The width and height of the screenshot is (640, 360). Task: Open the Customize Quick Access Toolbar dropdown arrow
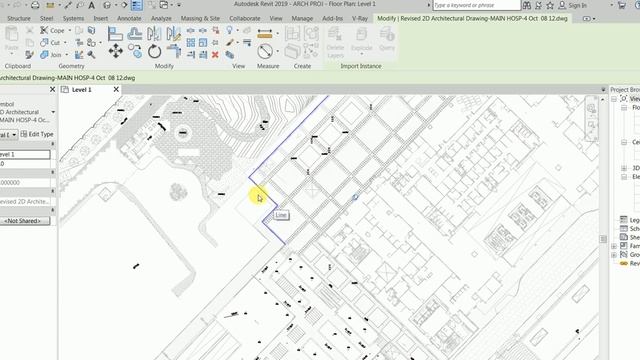click(179, 5)
